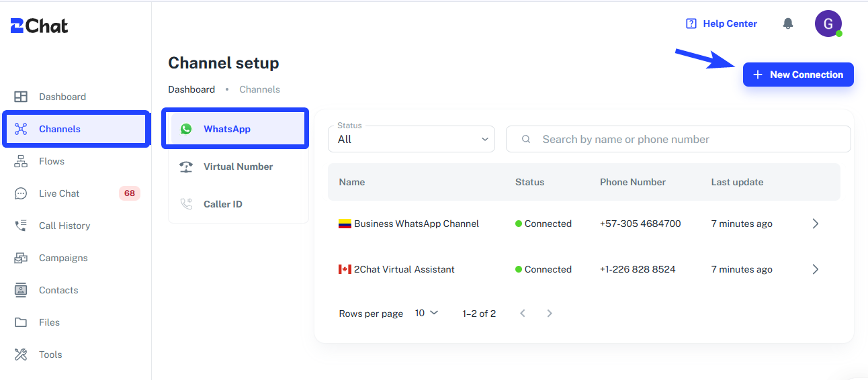This screenshot has height=380, width=868.
Task: Click the Dashboard grid icon
Action: pos(21,97)
